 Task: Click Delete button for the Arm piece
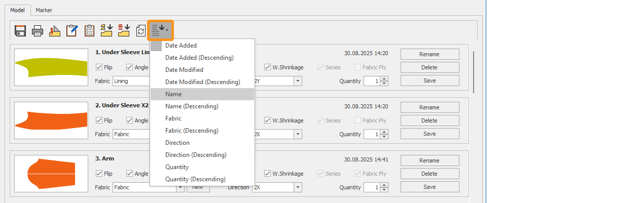(x=430, y=174)
